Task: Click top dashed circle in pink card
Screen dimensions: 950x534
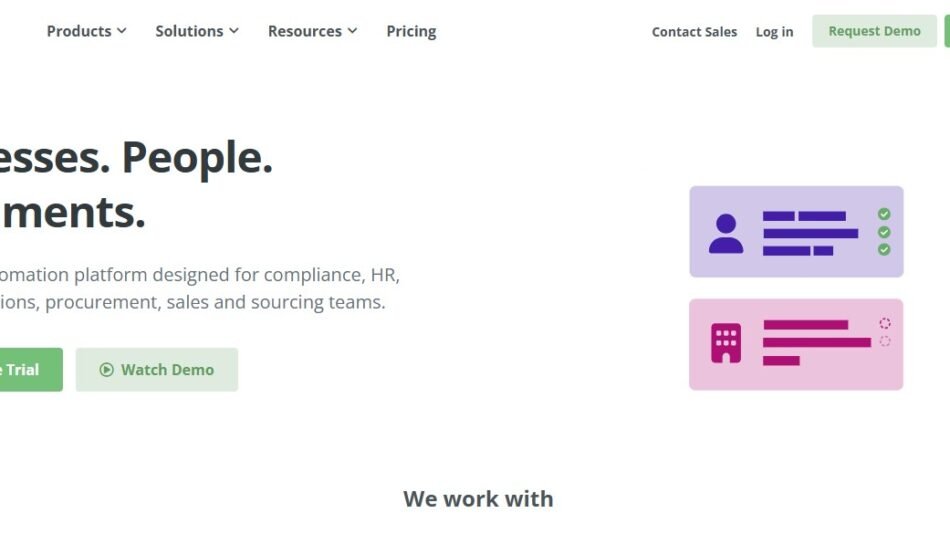Action: (884, 323)
